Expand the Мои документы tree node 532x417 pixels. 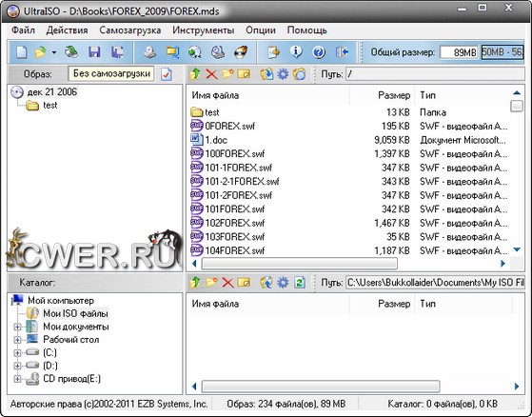[17, 327]
